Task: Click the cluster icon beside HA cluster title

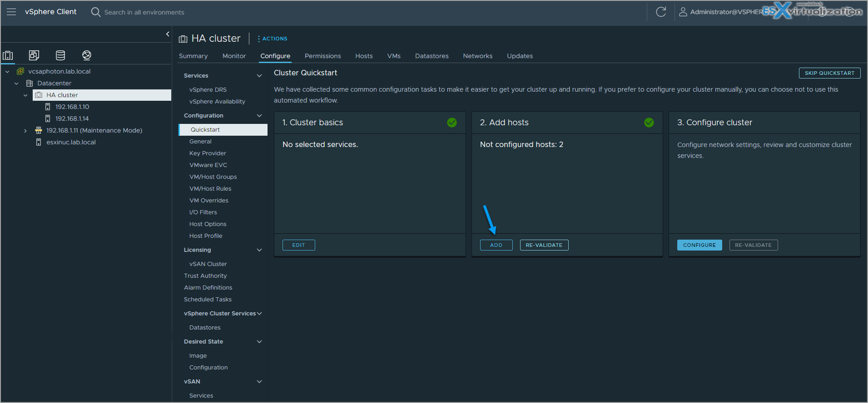Action: pyautogui.click(x=183, y=39)
